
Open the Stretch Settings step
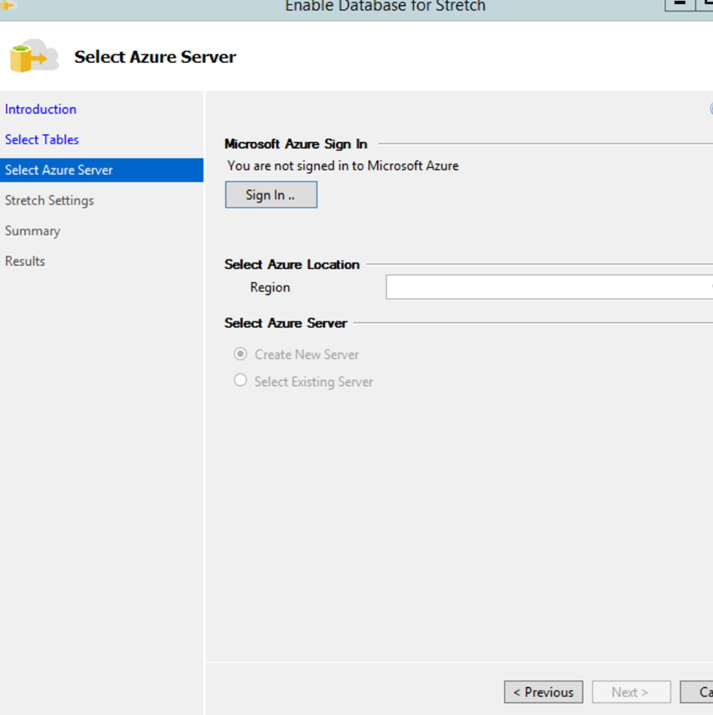[x=49, y=201]
